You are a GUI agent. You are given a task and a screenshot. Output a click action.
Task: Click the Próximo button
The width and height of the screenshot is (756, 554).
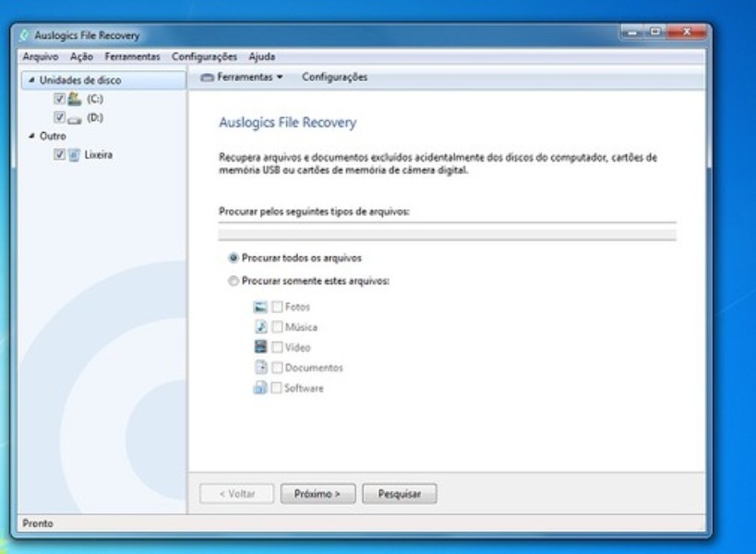coord(318,494)
